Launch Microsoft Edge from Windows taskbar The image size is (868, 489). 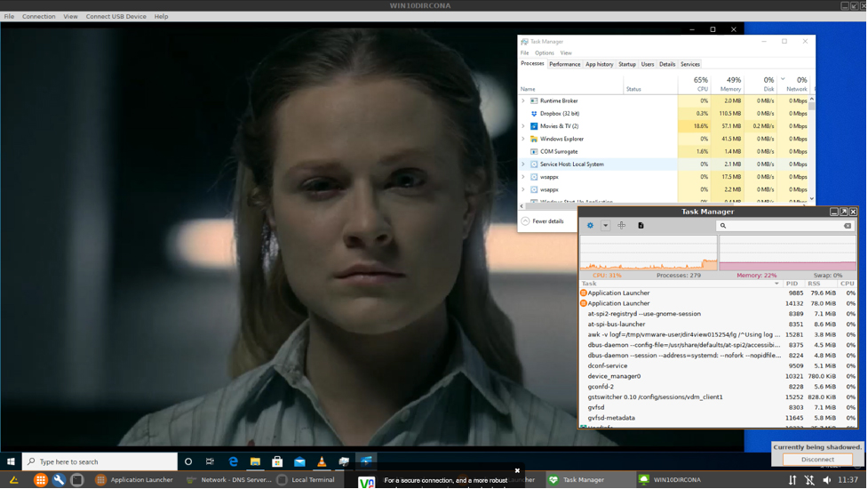click(233, 461)
